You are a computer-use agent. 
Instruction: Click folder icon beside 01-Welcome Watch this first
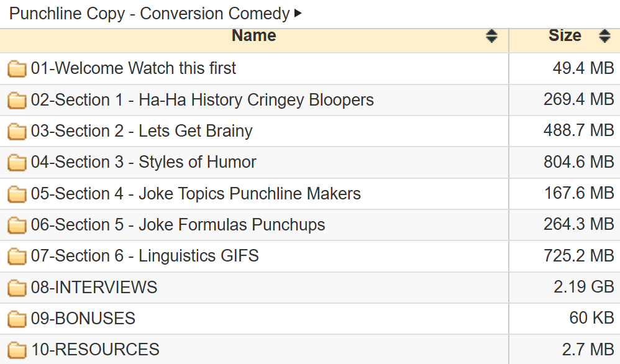click(17, 68)
